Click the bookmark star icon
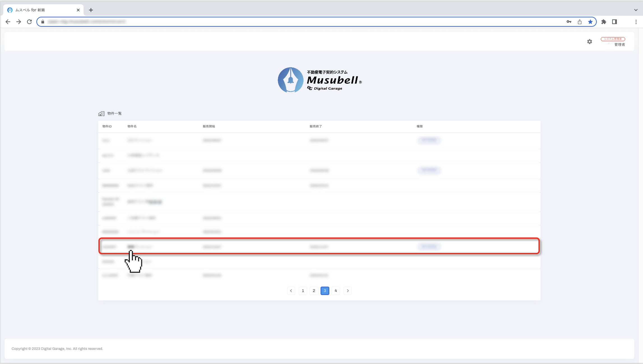The height and width of the screenshot is (364, 643). (x=590, y=22)
